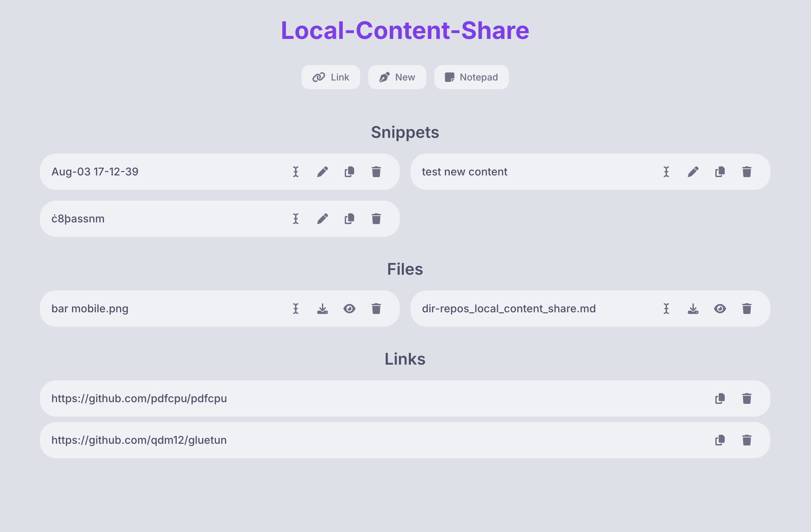The width and height of the screenshot is (811, 532).
Task: Copy the link https://github.com/pdfcpu/pdfcpu
Action: [x=720, y=398]
